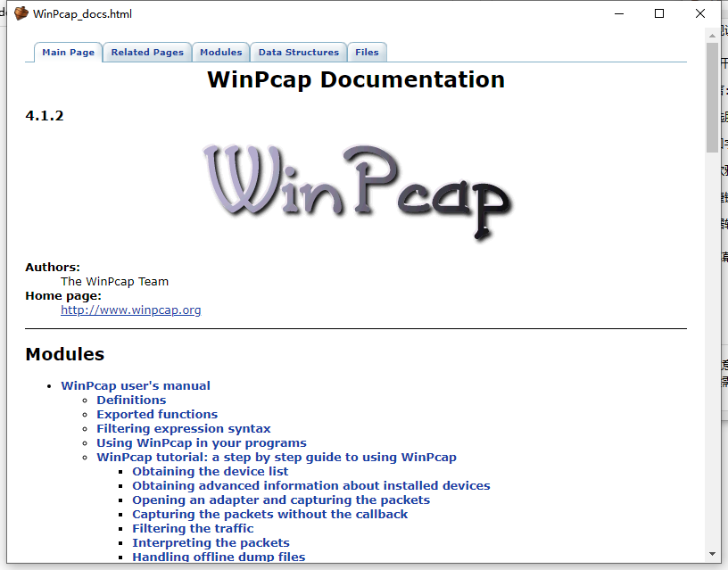Maximize the WinPcap_docs.html window
This screenshot has height=570, width=728.
tap(659, 14)
